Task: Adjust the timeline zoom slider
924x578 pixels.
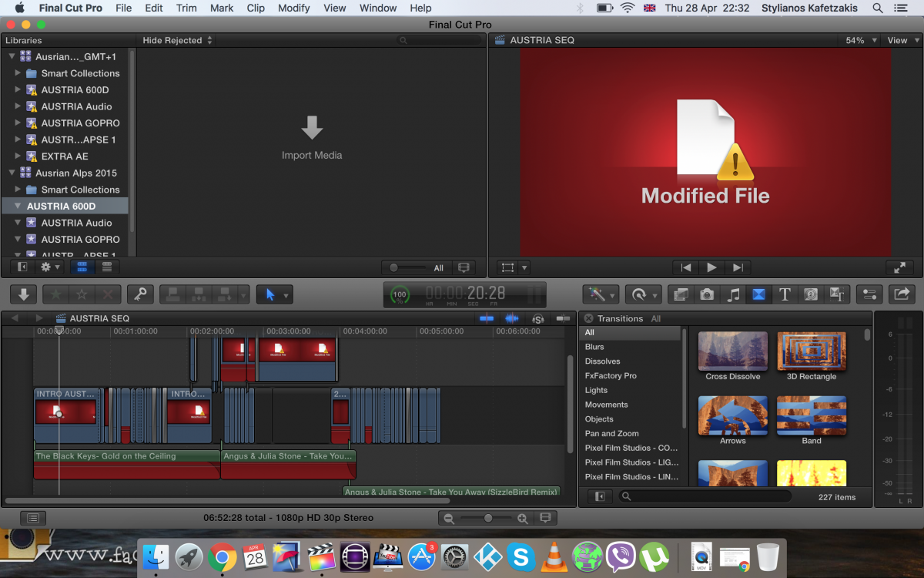Action: [488, 518]
